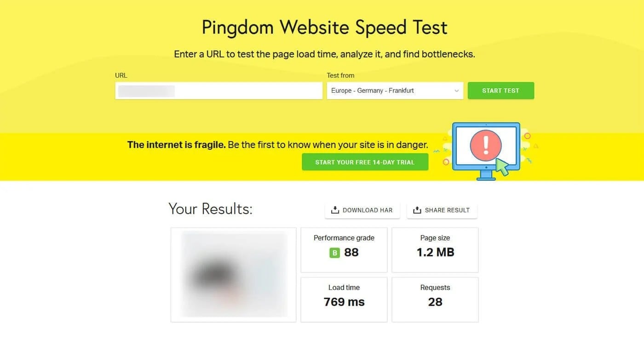This screenshot has height=340, width=644.
Task: Click the share icon beside SHARE RESULT
Action: pos(417,210)
